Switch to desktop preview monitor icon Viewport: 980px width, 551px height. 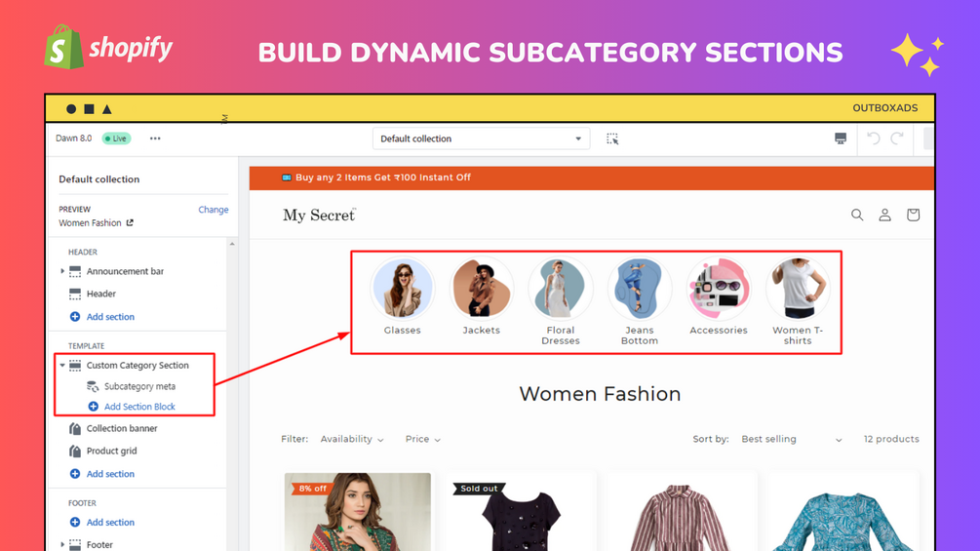[841, 138]
